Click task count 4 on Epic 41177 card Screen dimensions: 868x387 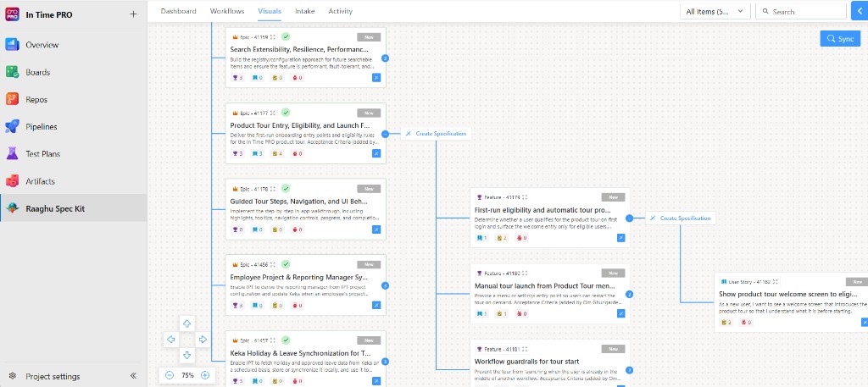[x=277, y=153]
